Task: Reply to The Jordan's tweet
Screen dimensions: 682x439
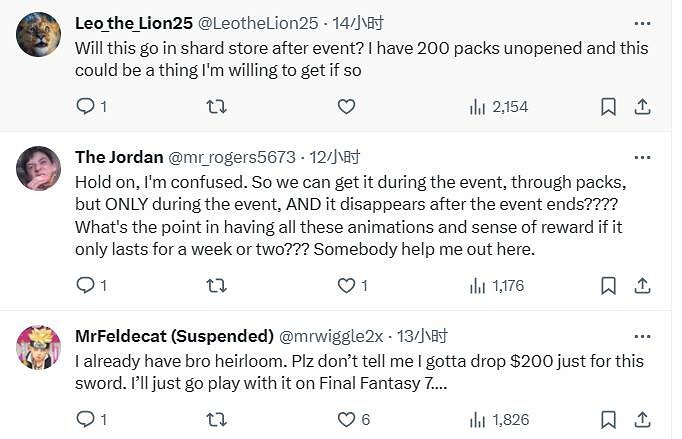Action: 85,286
